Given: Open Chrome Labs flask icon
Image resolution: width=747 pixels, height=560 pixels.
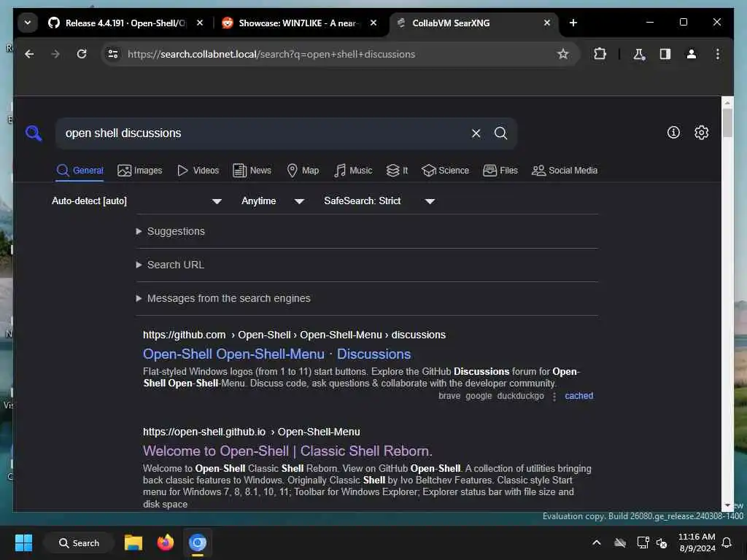Looking at the screenshot, I should point(639,54).
